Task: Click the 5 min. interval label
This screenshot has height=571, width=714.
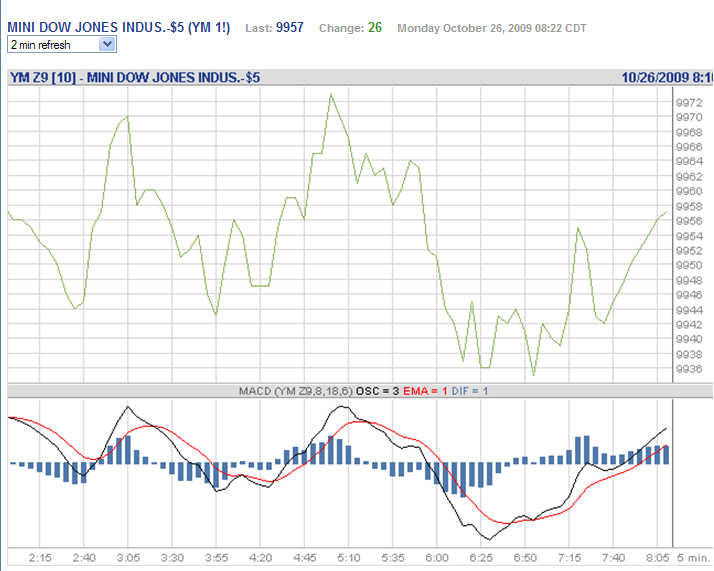Action: tap(694, 558)
